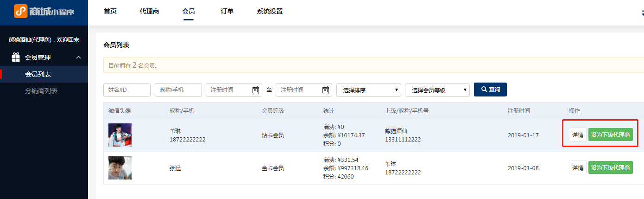
Task: Select 会员列表 in the sidebar
Action: point(44,74)
